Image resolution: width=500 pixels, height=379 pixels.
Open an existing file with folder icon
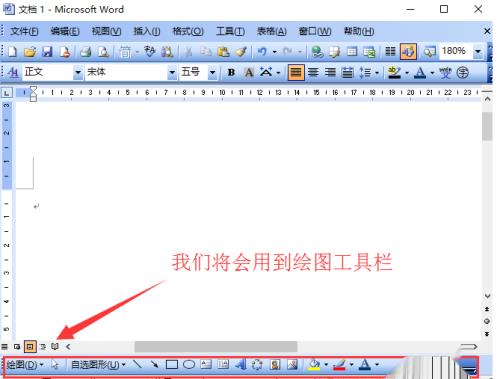(x=30, y=52)
